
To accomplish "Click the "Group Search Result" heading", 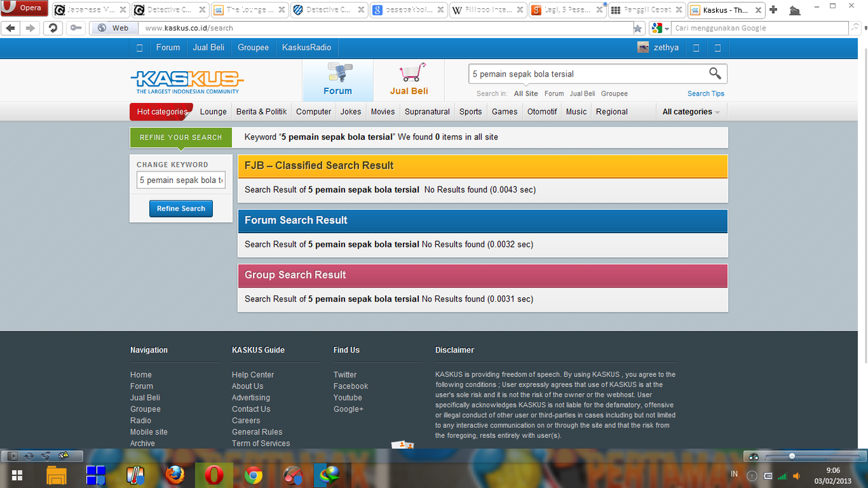I will 296,274.
